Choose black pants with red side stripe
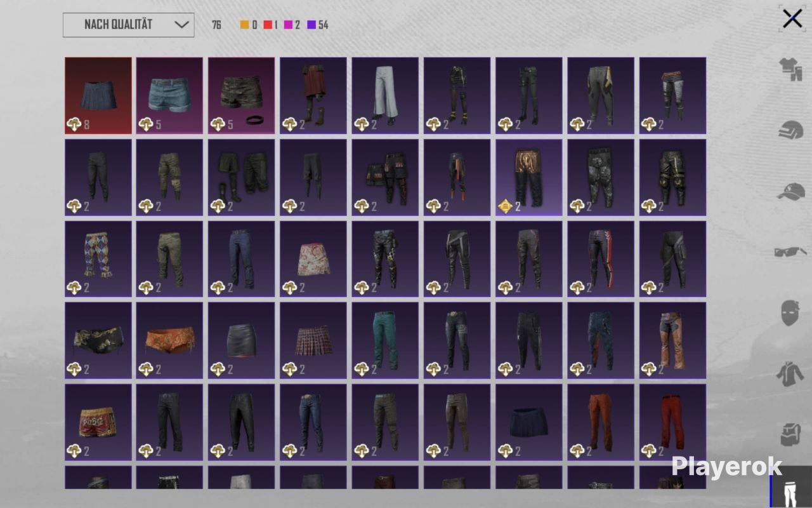 601,259
